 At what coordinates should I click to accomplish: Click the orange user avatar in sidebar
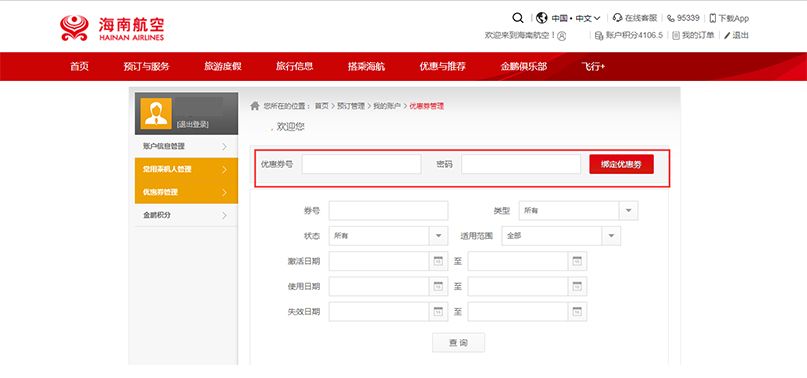(156, 113)
